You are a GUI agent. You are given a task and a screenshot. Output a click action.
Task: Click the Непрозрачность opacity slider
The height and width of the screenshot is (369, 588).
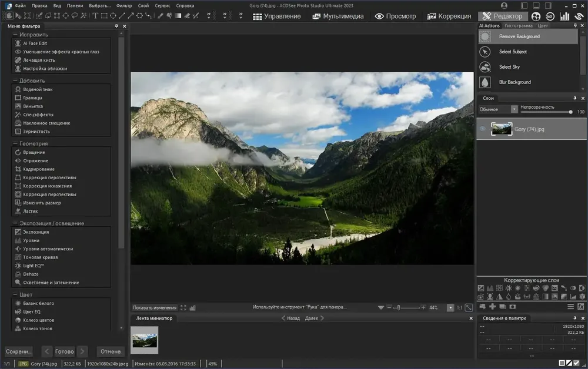click(546, 112)
